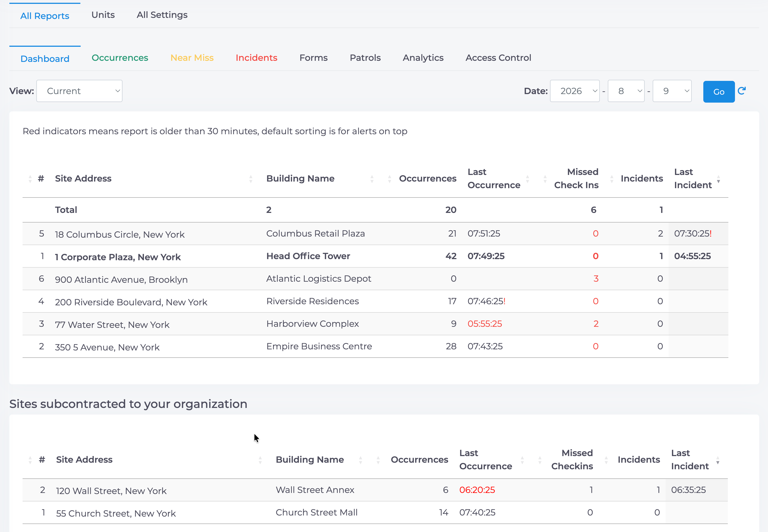Select row 350 5 Avenue, New York

(x=375, y=347)
